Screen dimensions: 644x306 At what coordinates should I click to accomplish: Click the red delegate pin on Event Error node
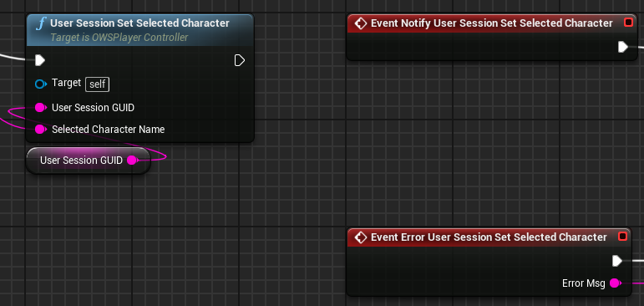622,237
